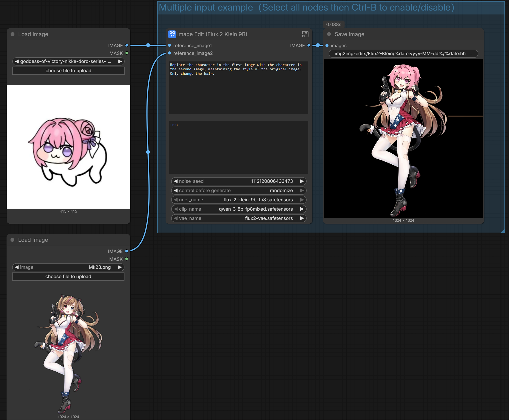Select next image after Mk23.png
The width and height of the screenshot is (509, 420).
pos(120,267)
